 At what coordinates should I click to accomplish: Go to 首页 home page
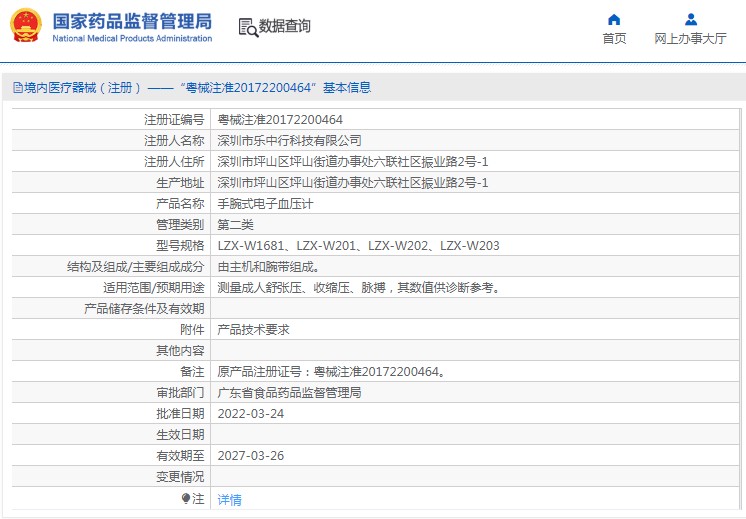click(614, 39)
